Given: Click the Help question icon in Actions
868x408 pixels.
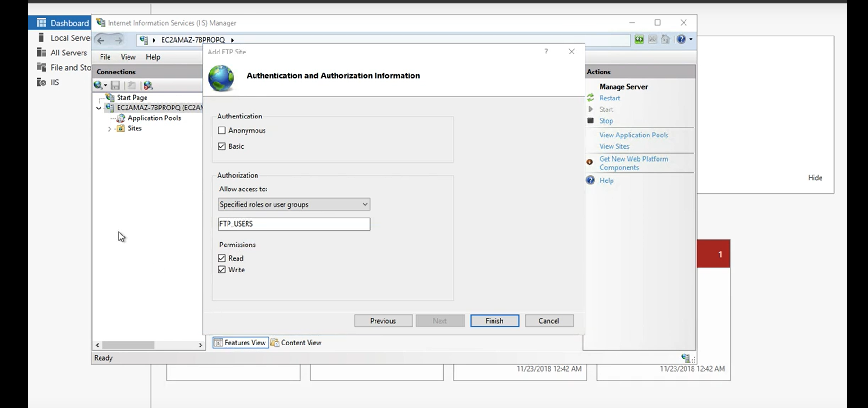Looking at the screenshot, I should (590, 180).
